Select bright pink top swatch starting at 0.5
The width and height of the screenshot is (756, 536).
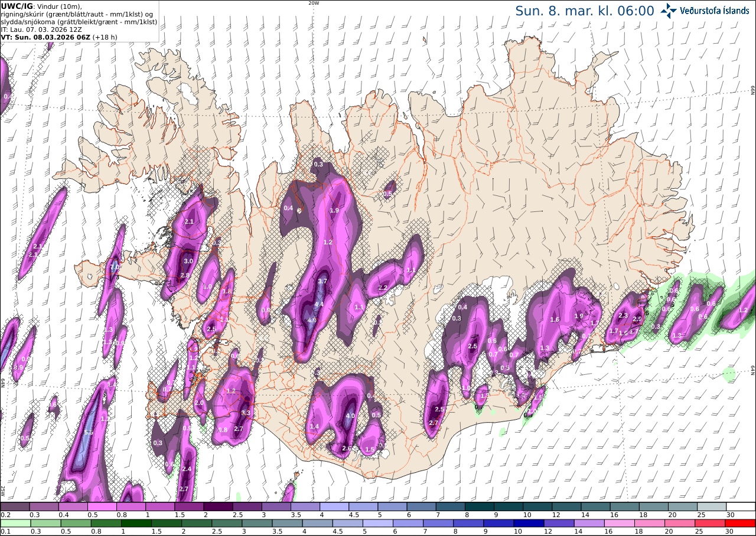point(102,506)
